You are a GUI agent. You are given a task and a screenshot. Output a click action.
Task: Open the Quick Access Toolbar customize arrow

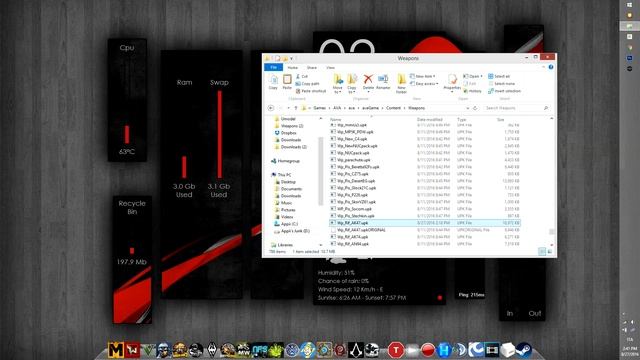click(x=291, y=58)
